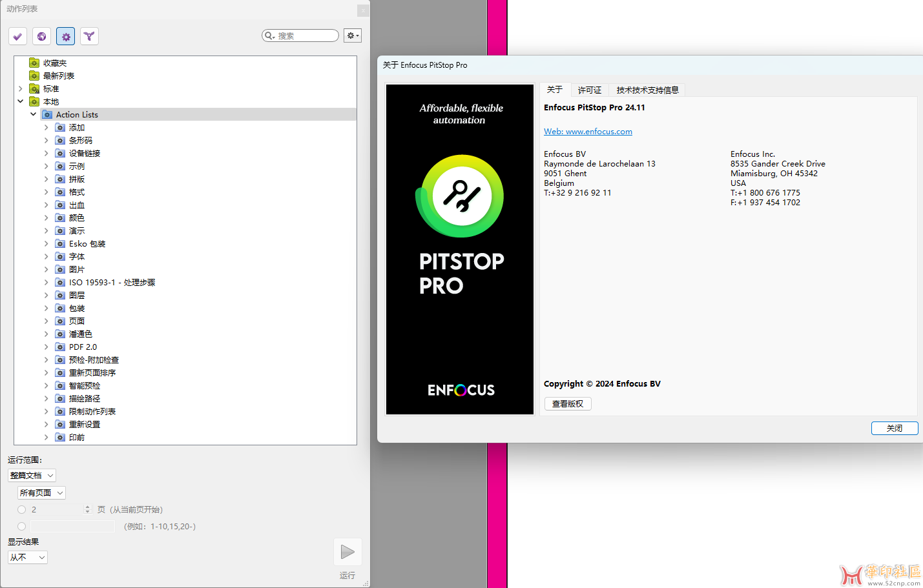The image size is (923, 588).
Task: Close the 动作列表 panel
Action: (364, 10)
